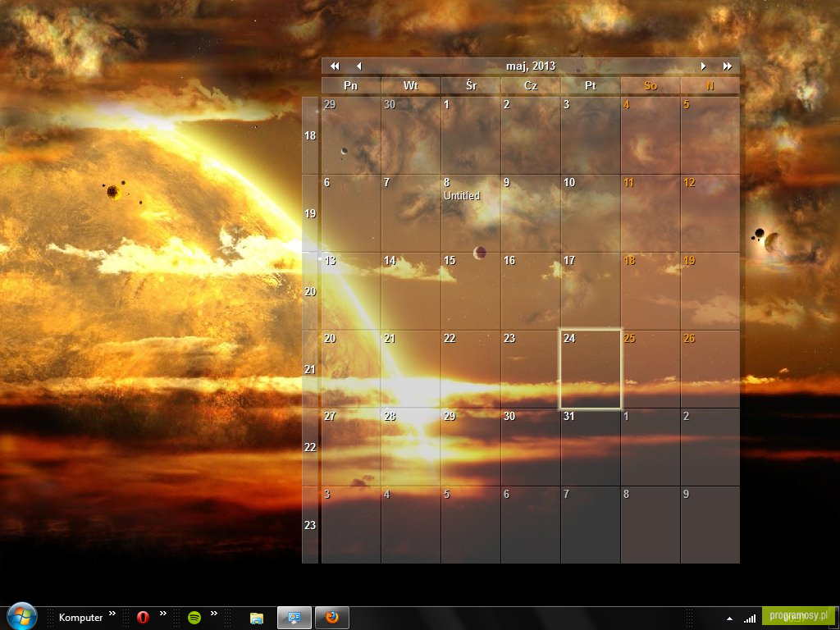
Task: Click week number 19
Action: pos(310,214)
